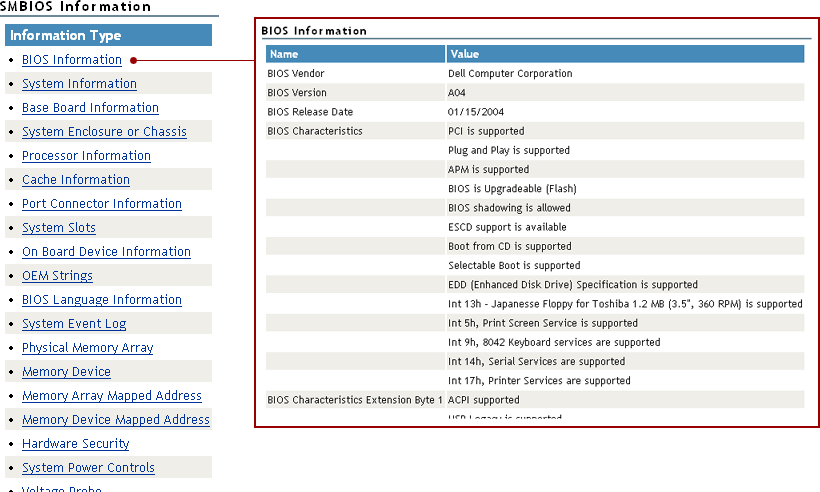Viewport: 820px width, 492px height.
Task: Open Port Connector Information link
Action: point(102,204)
